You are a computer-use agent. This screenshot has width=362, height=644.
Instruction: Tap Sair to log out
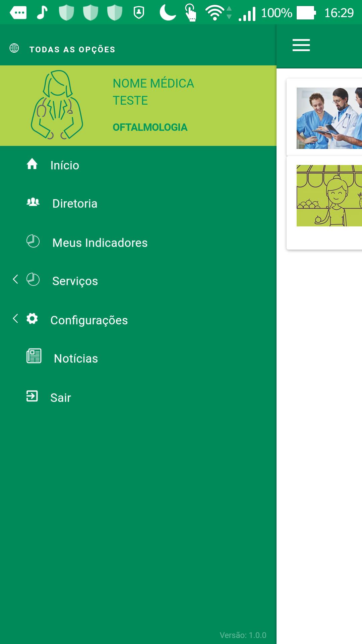pos(138,397)
